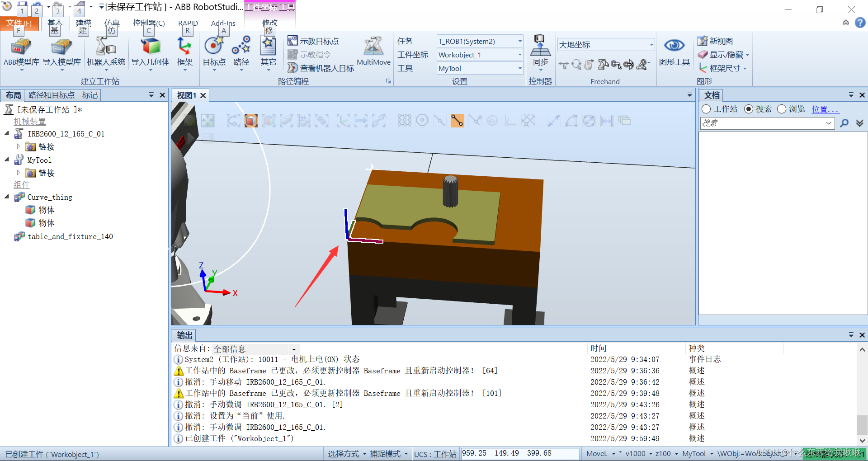The width and height of the screenshot is (868, 461).
Task: Select Freehand move tool
Action: 563,65
